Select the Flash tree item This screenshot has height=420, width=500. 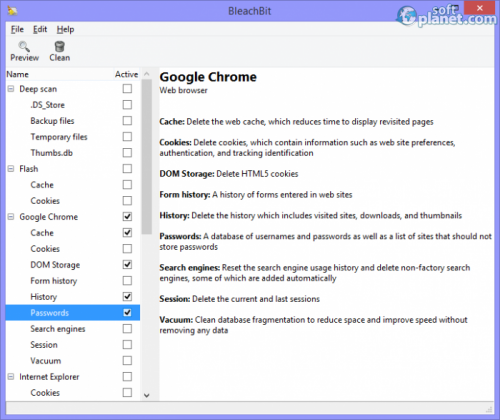(29, 169)
